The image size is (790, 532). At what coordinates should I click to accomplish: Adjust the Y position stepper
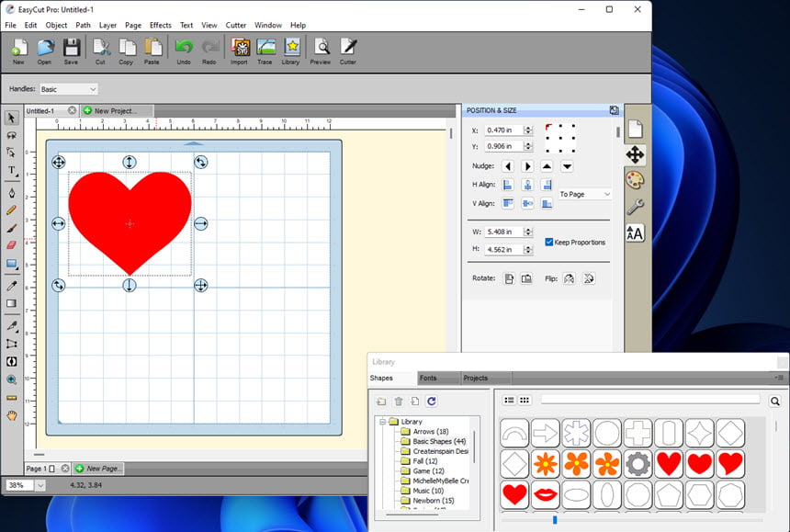[528, 146]
